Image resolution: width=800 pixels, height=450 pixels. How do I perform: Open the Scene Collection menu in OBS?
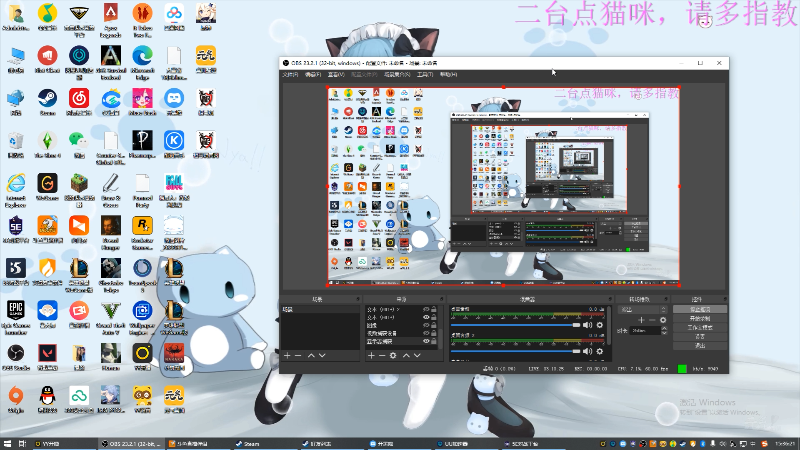point(397,74)
